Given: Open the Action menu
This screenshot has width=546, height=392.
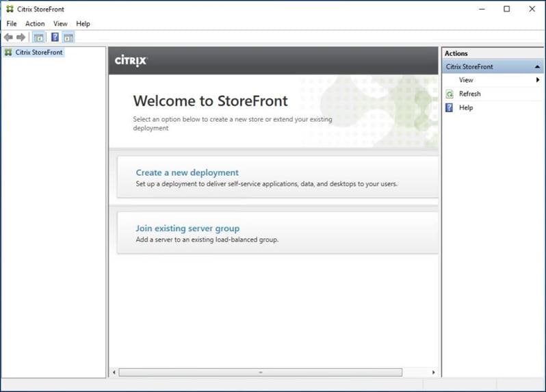Looking at the screenshot, I should 35,24.
